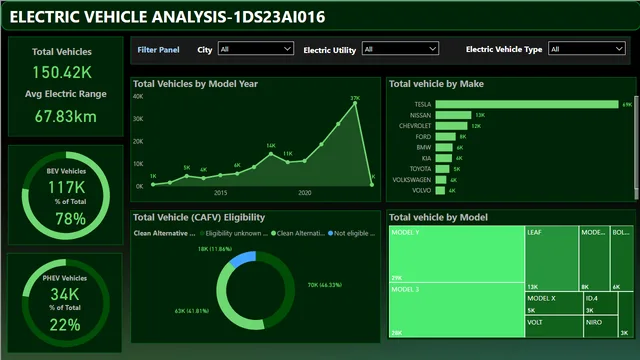
Task: Select the LEAF treemap tile
Action: tap(551, 258)
